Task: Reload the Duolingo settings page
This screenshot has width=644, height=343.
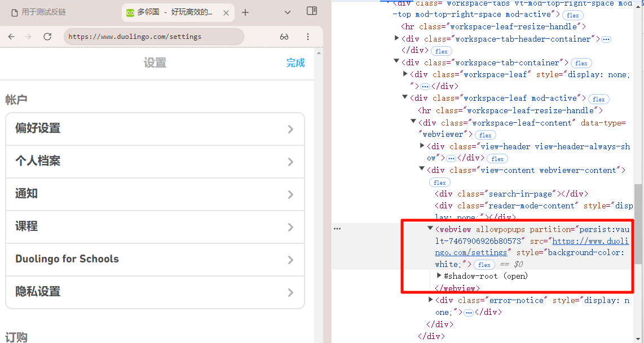Action: [x=47, y=37]
